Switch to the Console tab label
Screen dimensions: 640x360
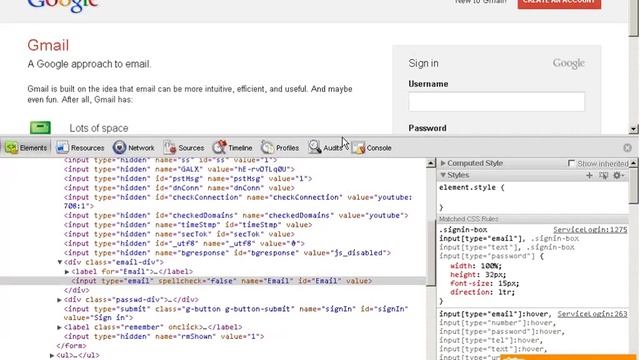click(379, 148)
